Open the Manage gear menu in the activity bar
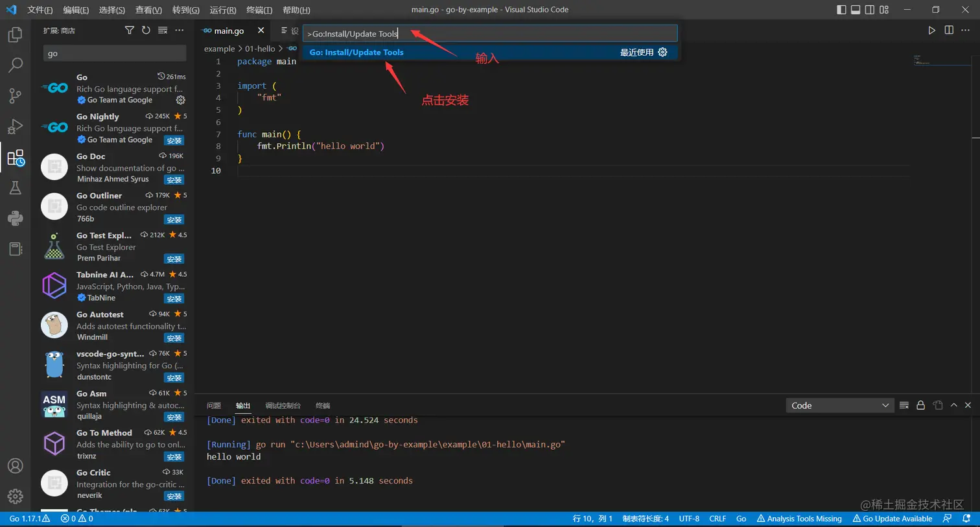Viewport: 980px width, 527px height. click(15, 497)
